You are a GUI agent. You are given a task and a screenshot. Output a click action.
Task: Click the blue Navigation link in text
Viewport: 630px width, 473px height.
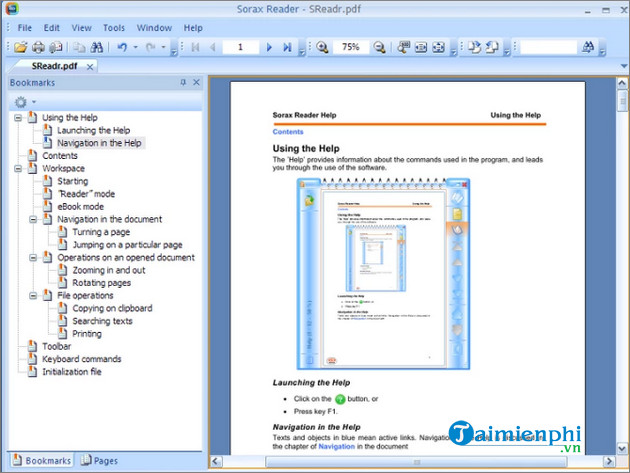tap(336, 446)
